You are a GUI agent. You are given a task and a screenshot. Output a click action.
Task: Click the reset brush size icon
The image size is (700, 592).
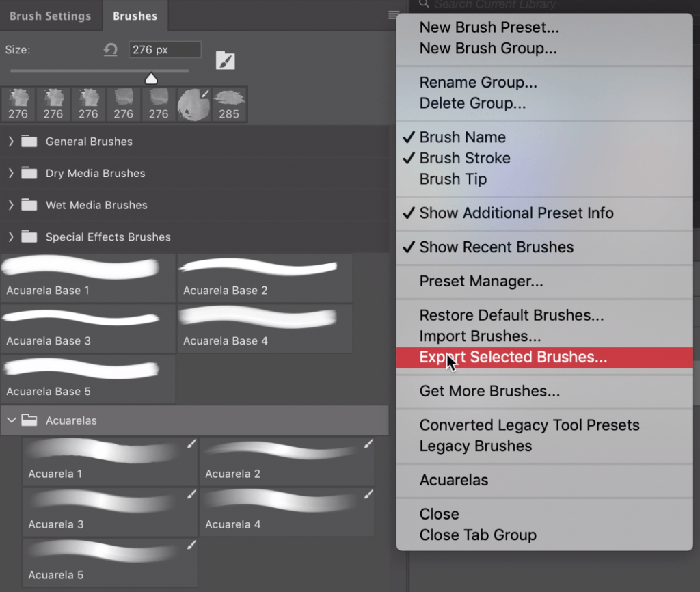point(110,50)
